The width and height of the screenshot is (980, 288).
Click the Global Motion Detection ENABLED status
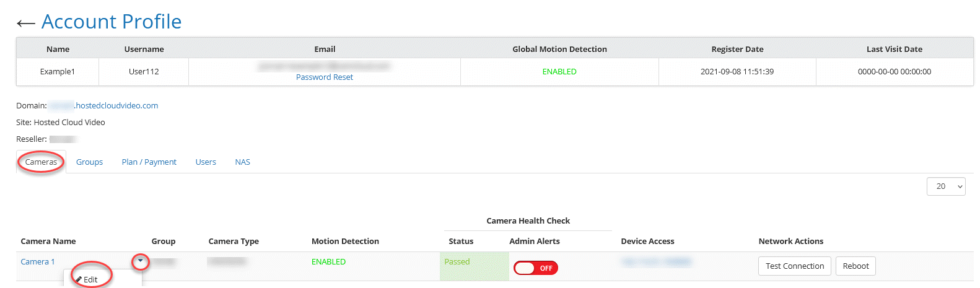pos(559,72)
